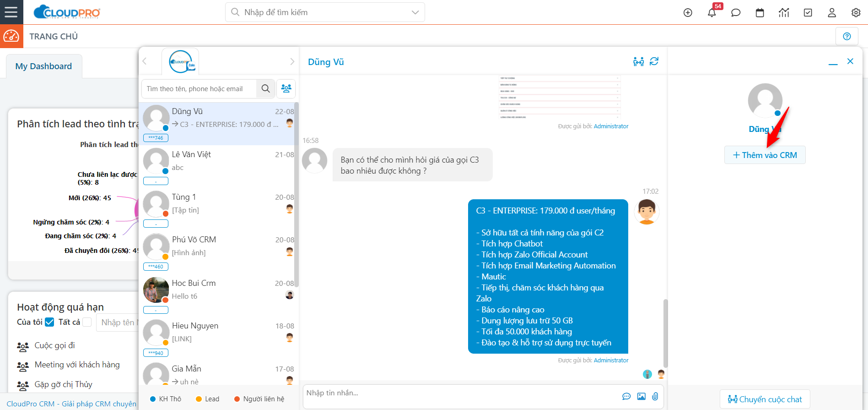The width and height of the screenshot is (868, 410).
Task: Focus the global search field
Action: [x=325, y=12]
